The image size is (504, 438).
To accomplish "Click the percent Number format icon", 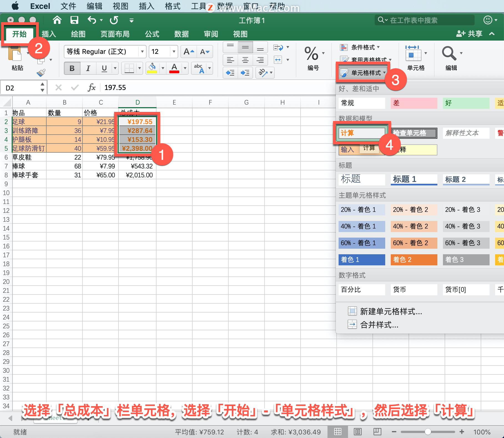I will pyautogui.click(x=311, y=53).
